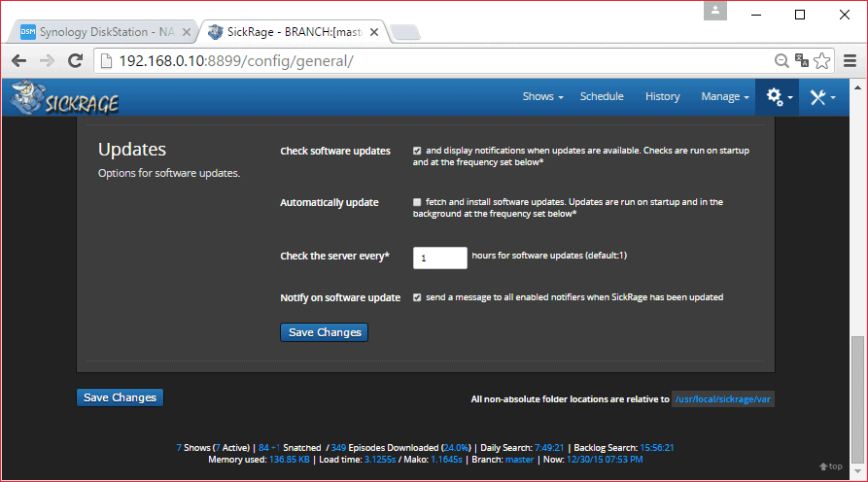Click the Now date 12/30/15 07:53 PM

pos(605,460)
